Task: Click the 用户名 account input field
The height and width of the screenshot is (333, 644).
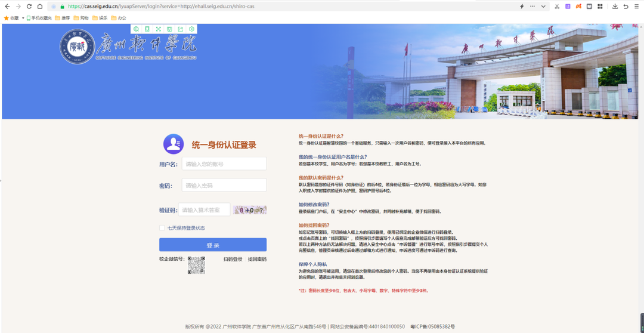Action: click(224, 164)
